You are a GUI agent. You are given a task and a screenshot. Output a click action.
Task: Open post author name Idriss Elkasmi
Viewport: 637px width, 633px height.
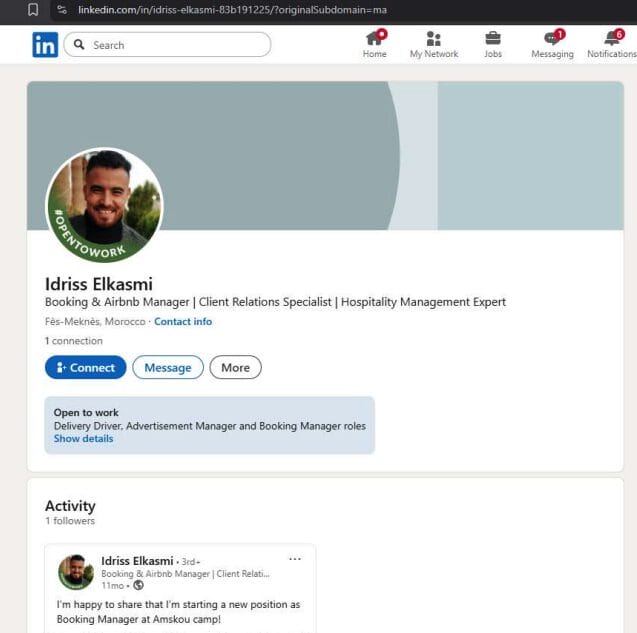(x=137, y=561)
